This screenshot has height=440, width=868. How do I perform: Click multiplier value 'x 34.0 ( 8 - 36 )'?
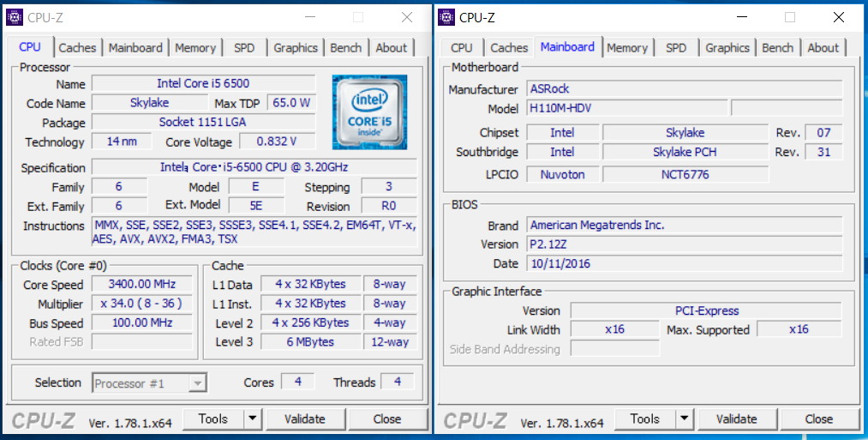[142, 304]
